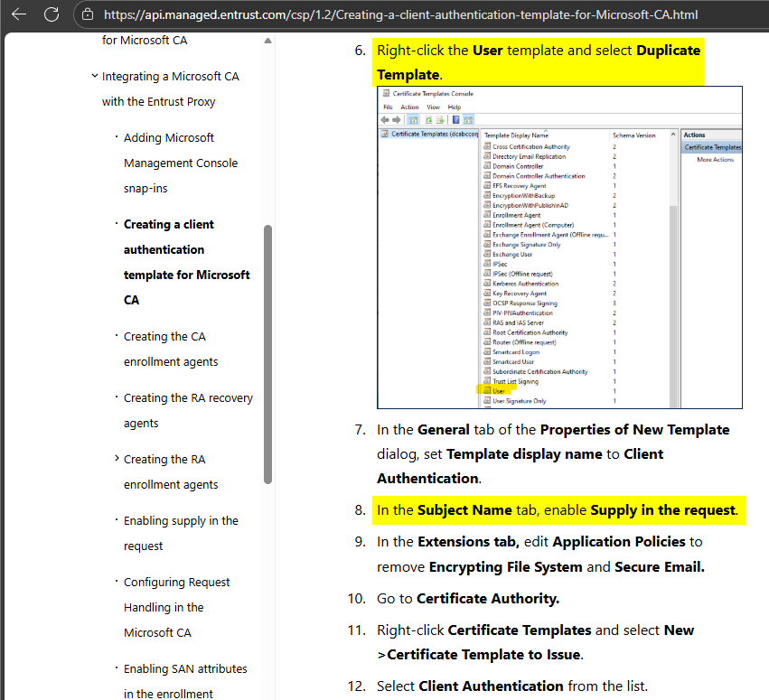Screen dimensions: 769x700
Task: Click the Certificate Templates tree node icon
Action: tap(385, 134)
